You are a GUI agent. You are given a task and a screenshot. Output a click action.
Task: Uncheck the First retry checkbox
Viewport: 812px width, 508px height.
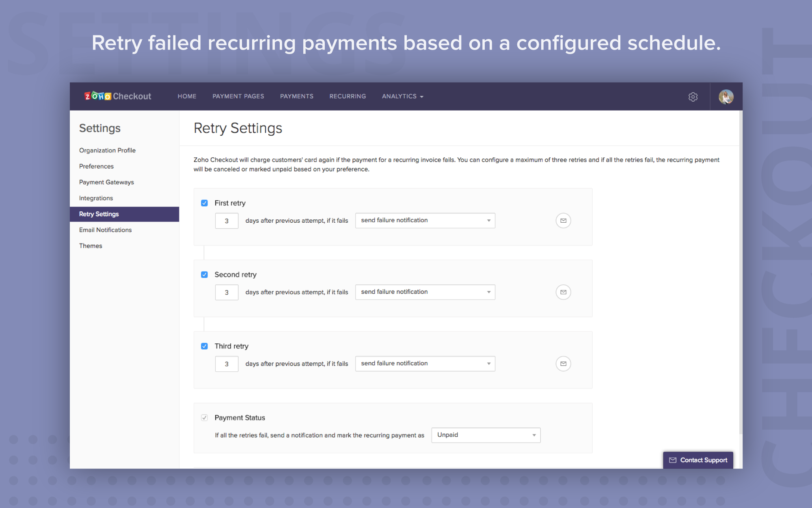[x=204, y=203]
